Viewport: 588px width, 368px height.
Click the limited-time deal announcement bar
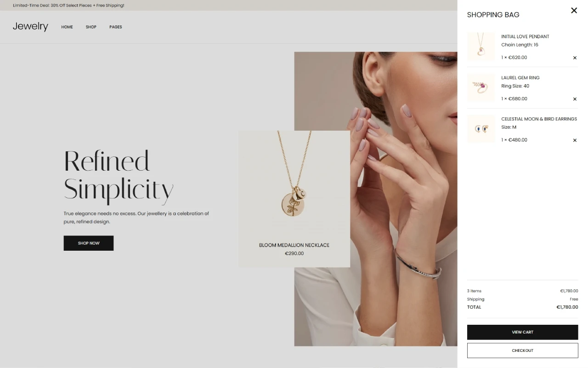(x=228, y=6)
